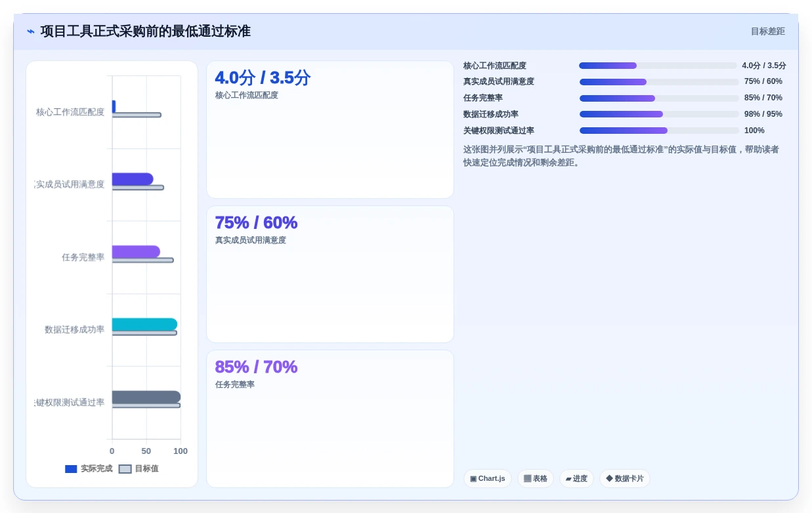Click the 85% / 70% progress row value
The width and height of the screenshot is (812, 513).
click(x=763, y=98)
